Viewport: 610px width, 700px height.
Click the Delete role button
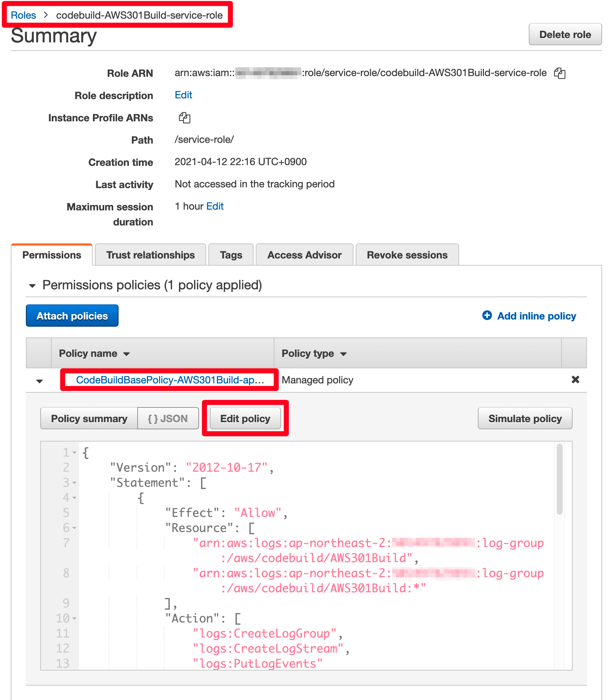click(x=565, y=34)
